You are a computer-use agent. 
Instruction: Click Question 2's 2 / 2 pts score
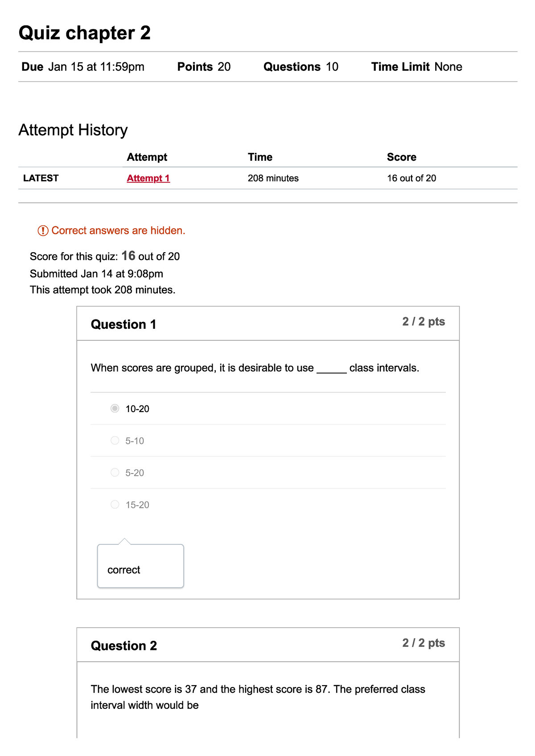pos(423,643)
